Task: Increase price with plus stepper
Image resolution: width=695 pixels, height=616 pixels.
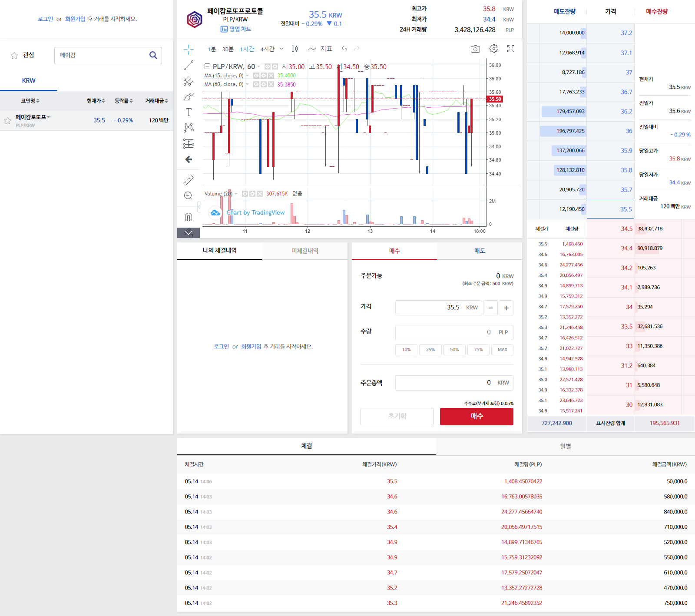Action: [506, 308]
